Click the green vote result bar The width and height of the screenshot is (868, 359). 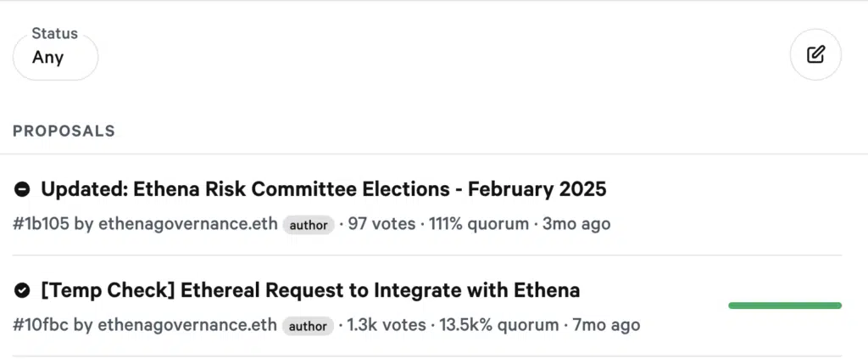coord(785,306)
